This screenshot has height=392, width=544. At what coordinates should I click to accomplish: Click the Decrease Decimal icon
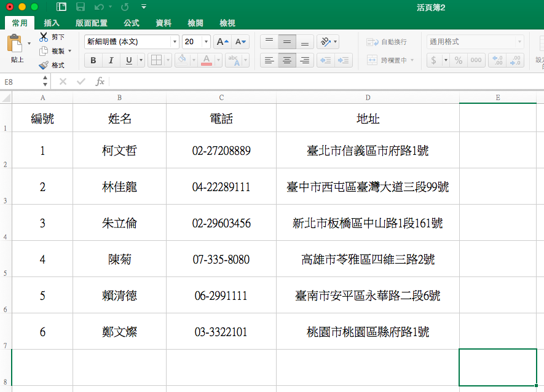point(515,60)
